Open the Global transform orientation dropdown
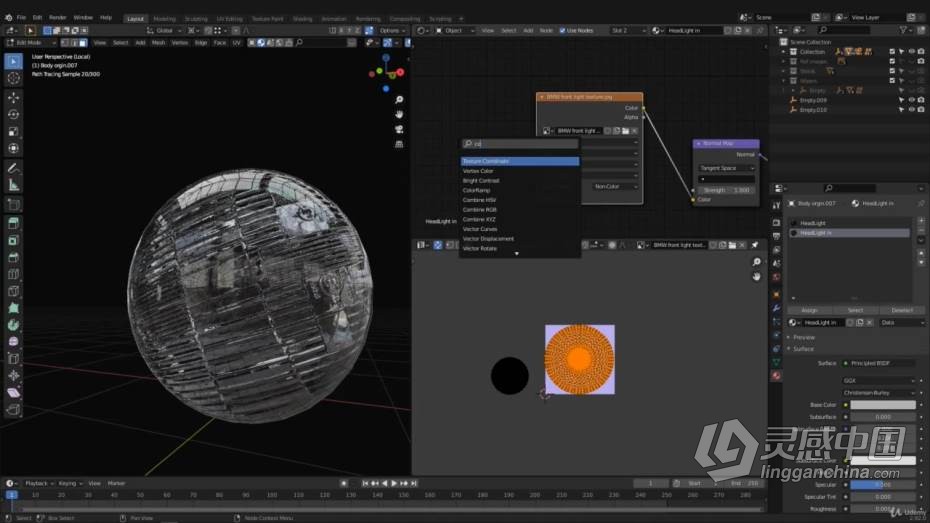Viewport: 930px width, 523px height. pyautogui.click(x=164, y=30)
